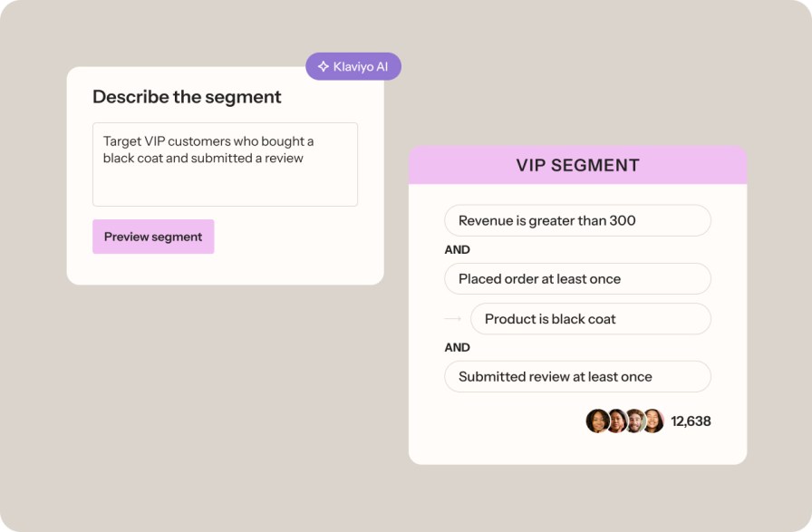The width and height of the screenshot is (812, 532).
Task: Click the number 300 in the Revenue condition
Action: pos(623,220)
